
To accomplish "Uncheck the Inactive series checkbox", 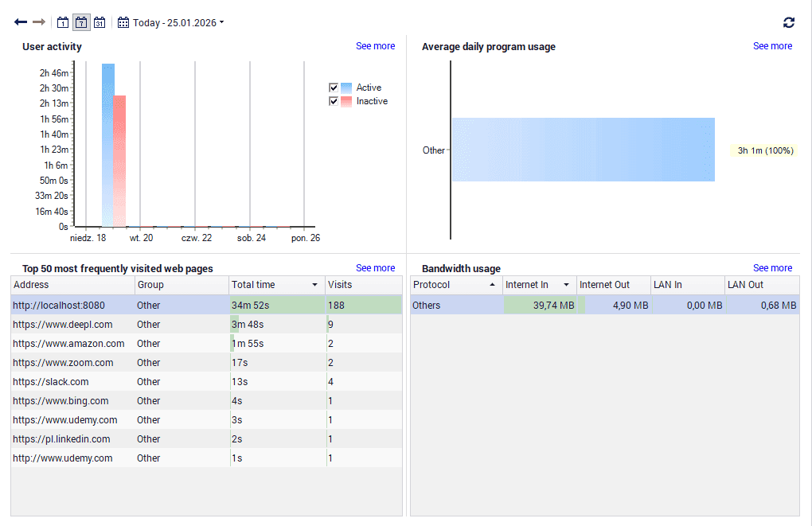I will [x=334, y=101].
